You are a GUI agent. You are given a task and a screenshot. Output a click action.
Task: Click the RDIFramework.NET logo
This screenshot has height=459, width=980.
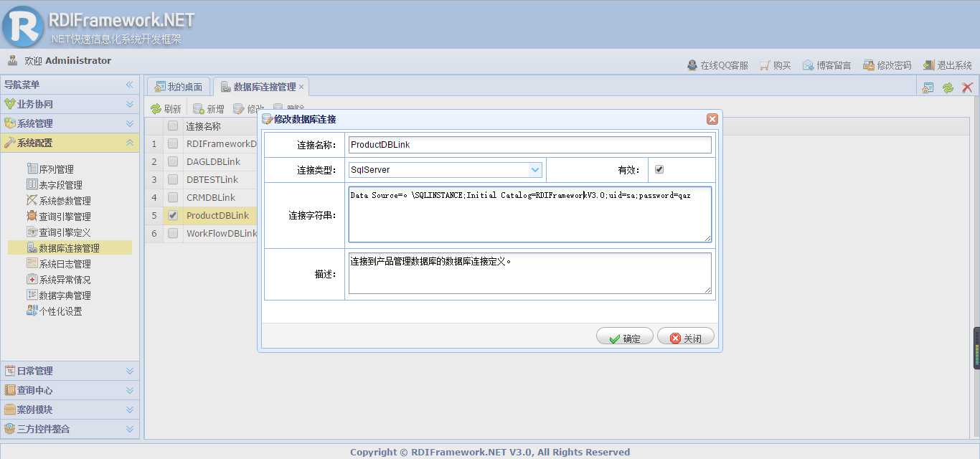(x=22, y=26)
